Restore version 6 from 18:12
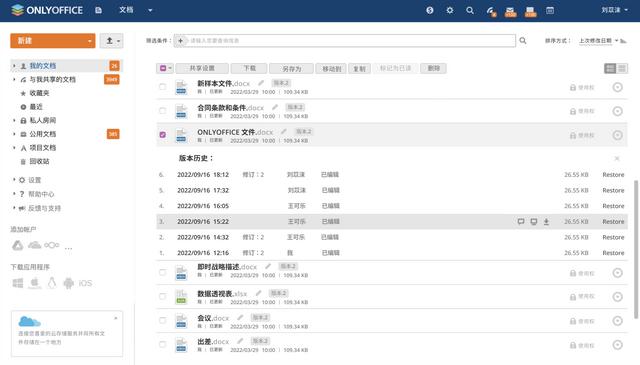 [x=613, y=175]
